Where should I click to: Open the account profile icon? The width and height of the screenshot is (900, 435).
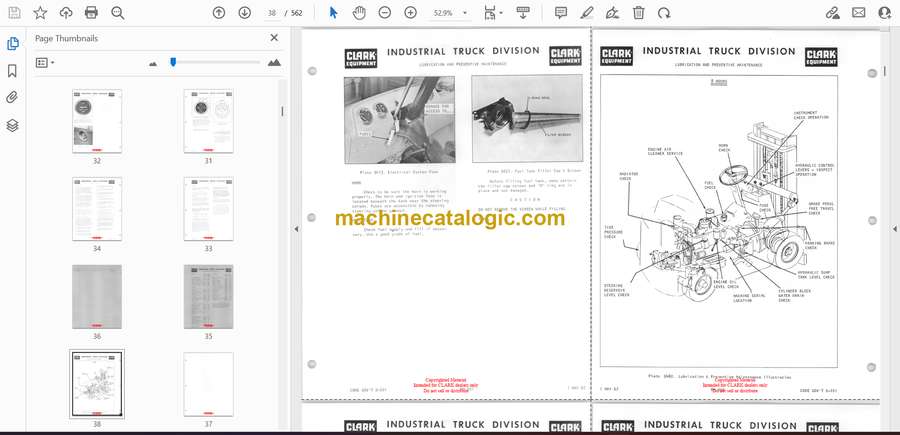[x=885, y=13]
